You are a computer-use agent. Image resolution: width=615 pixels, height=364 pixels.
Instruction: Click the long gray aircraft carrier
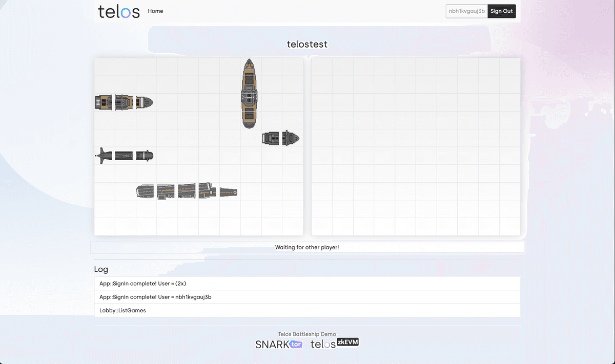coord(187,191)
